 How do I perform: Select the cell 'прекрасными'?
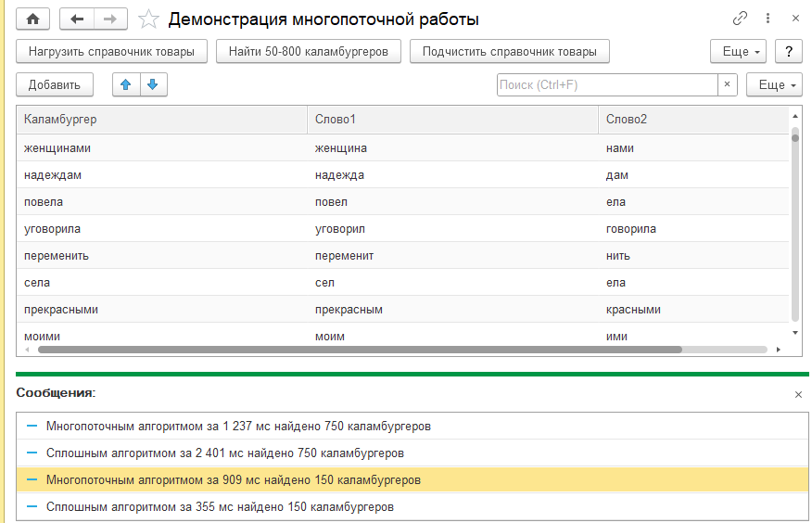[x=162, y=310]
